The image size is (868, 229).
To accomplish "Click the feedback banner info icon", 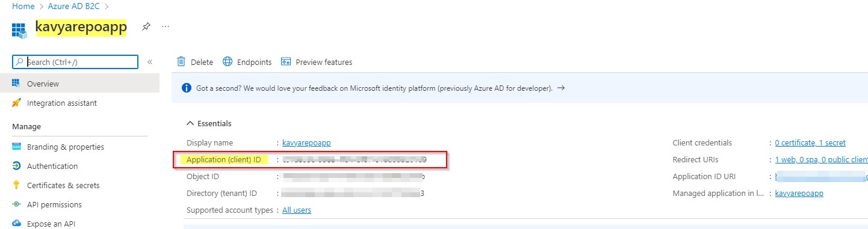I will [x=186, y=88].
